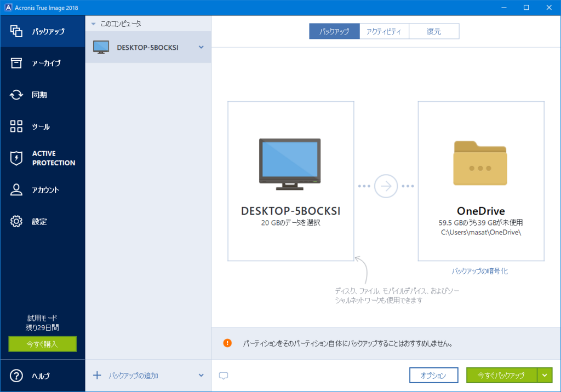561x392 pixels.
Task: Click the partition backup warning message text
Action: 348,343
